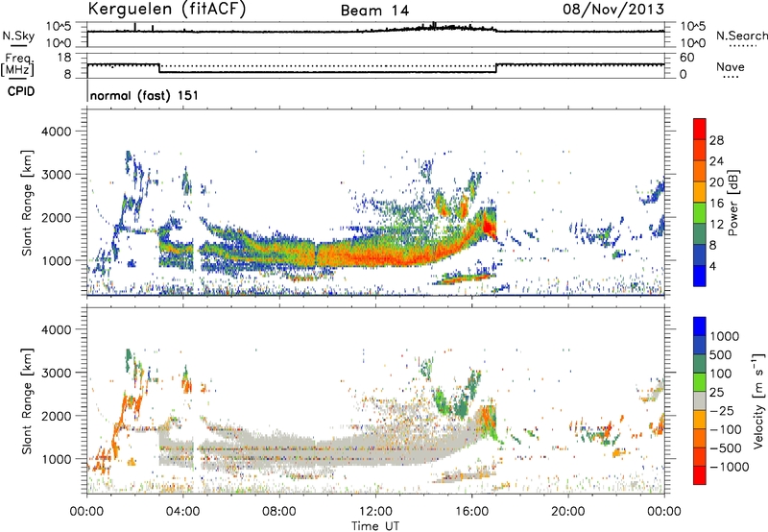Click the '20:00' time axis label

pyautogui.click(x=567, y=511)
